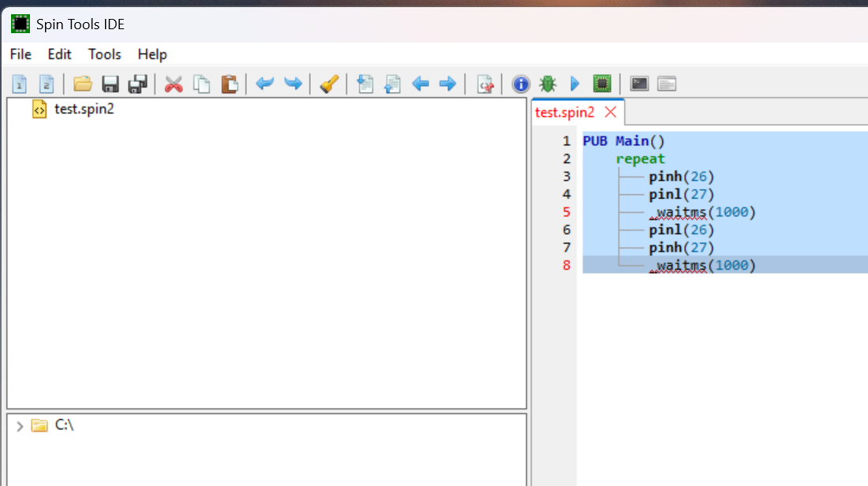
Task: Open the Help menu
Action: tap(152, 54)
